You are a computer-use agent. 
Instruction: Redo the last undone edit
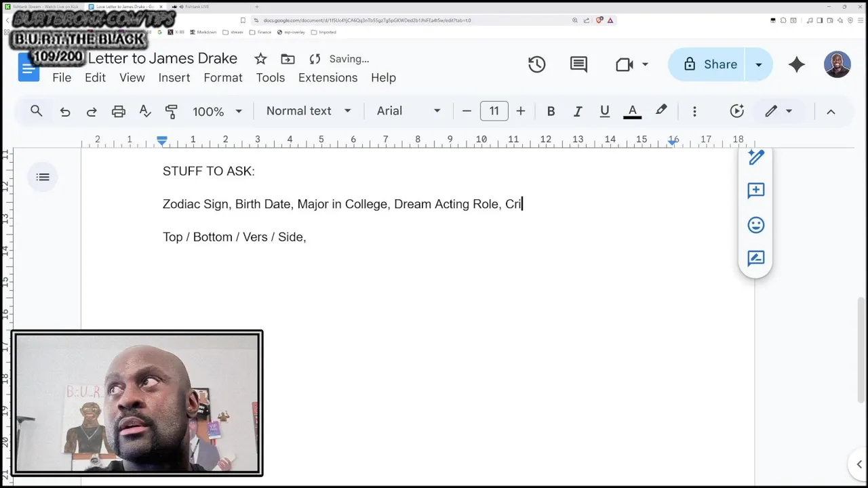92,111
